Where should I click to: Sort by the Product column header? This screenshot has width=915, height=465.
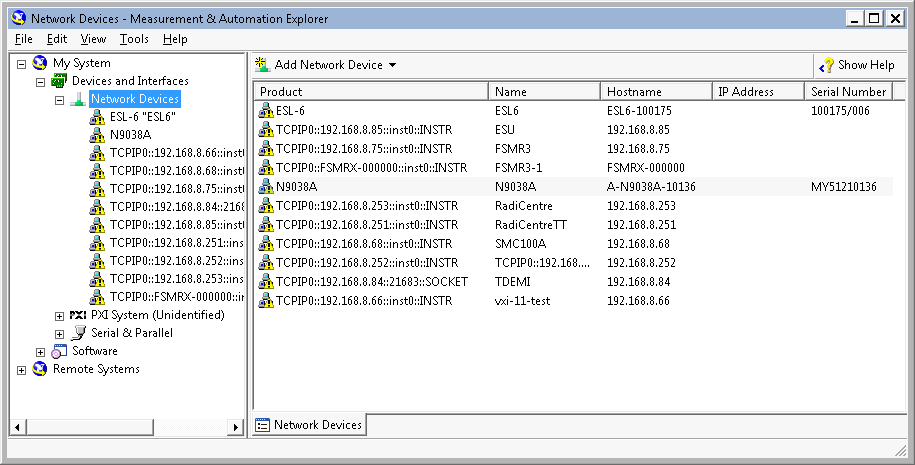click(371, 92)
